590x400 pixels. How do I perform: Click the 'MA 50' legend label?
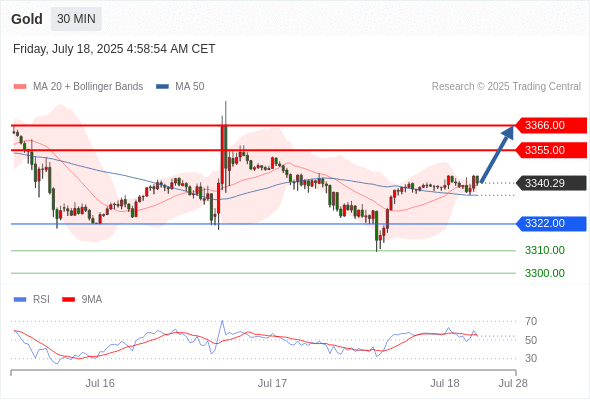pos(190,87)
